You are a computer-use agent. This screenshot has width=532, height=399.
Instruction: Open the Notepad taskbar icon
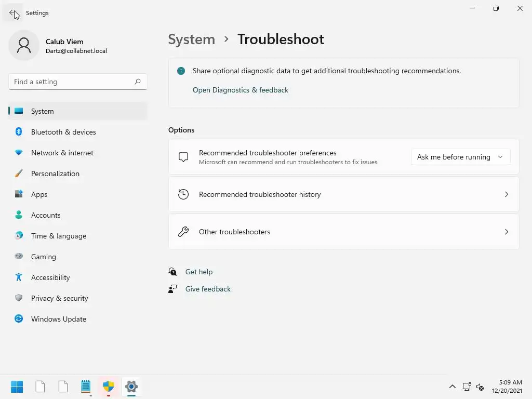(86, 387)
